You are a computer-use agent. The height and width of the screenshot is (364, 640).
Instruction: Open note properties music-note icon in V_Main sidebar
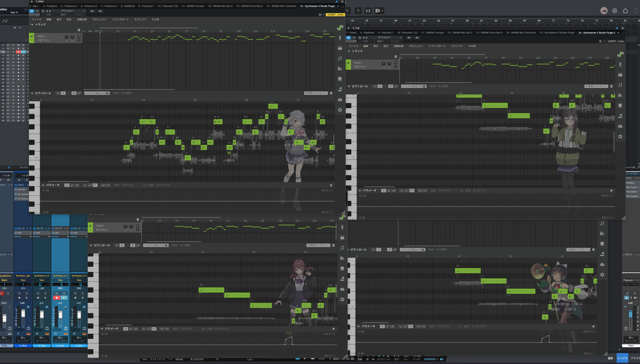340,58
